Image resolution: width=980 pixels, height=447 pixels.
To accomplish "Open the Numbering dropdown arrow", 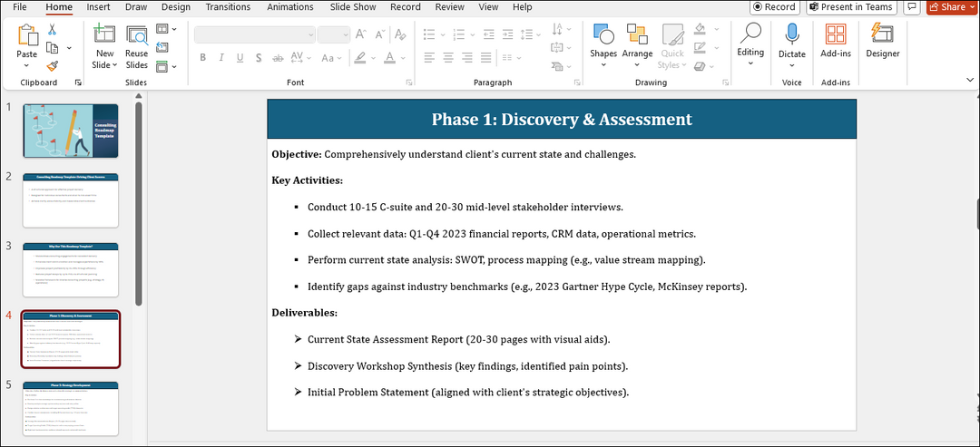I will (x=474, y=34).
